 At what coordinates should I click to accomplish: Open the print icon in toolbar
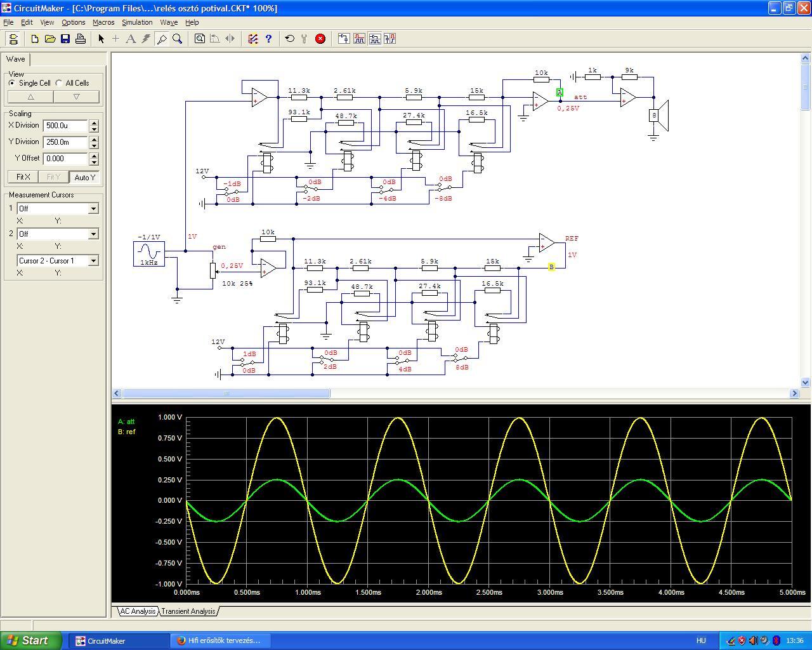pyautogui.click(x=81, y=39)
